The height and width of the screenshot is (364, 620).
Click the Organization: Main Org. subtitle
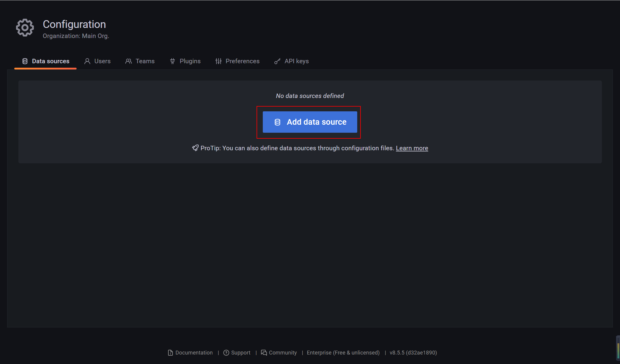[76, 36]
